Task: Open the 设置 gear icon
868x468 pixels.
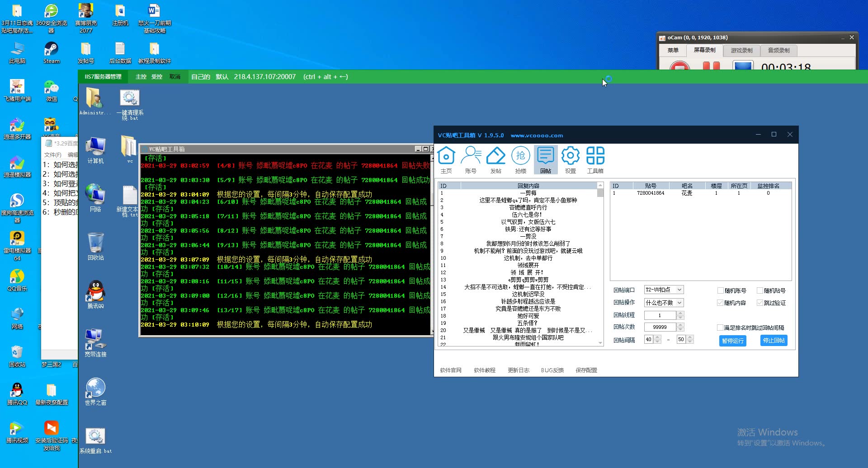Action: (x=571, y=160)
